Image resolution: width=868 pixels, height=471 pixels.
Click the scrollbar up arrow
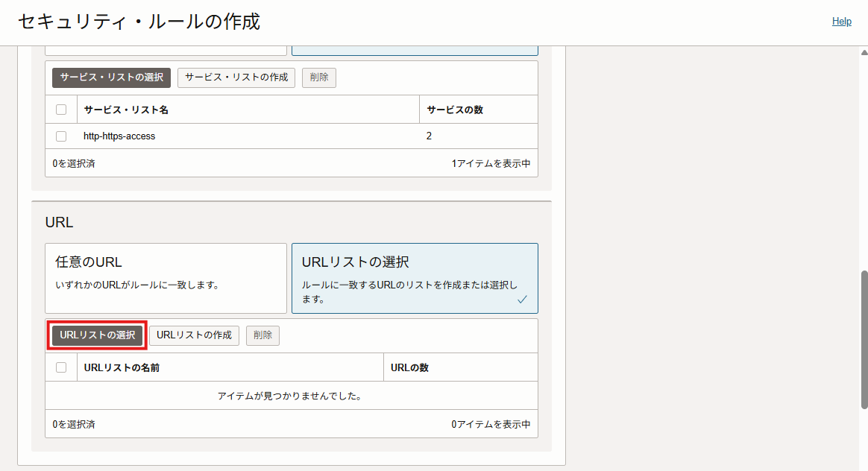pos(864,52)
